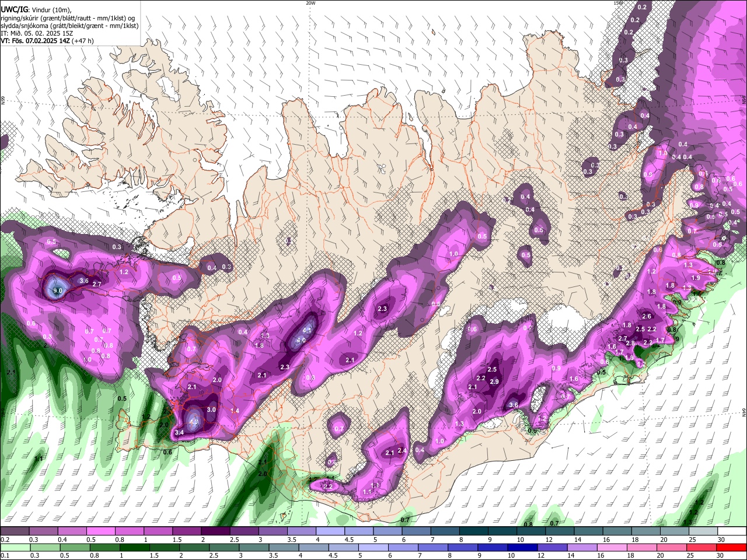Select the light lavender 4 snow legend swatch

[x=330, y=531]
